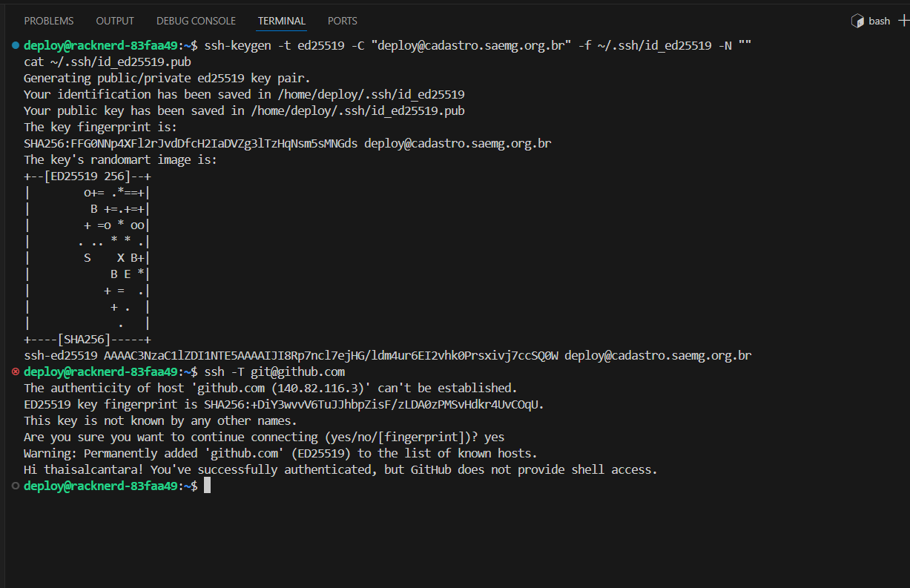This screenshot has height=588, width=910.
Task: Click the hollow circle marker at current prompt
Action: point(16,486)
